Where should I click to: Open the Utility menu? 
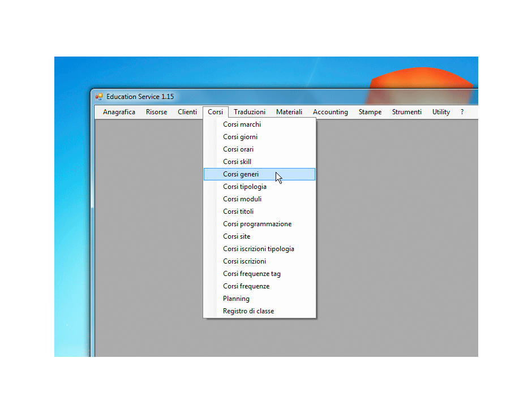coord(441,112)
